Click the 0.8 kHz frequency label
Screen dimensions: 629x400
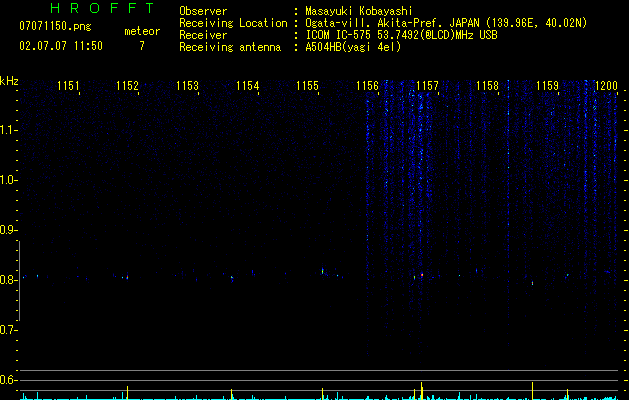(8, 280)
